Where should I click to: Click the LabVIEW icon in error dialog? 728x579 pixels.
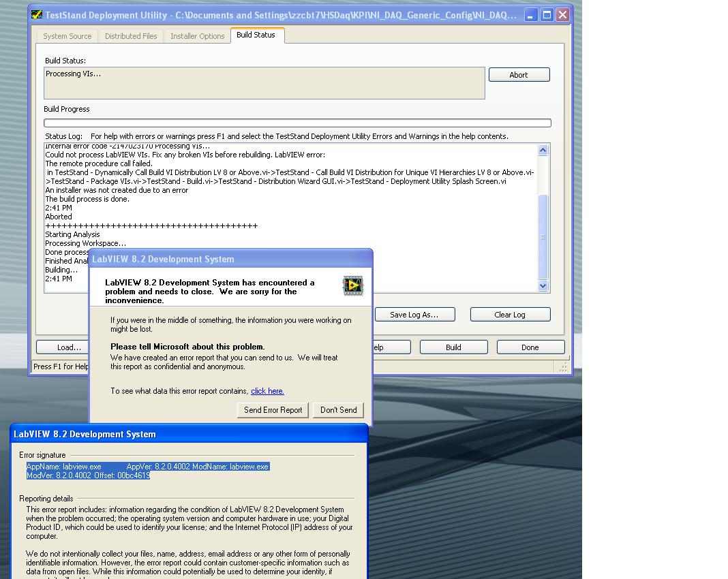coord(353,285)
